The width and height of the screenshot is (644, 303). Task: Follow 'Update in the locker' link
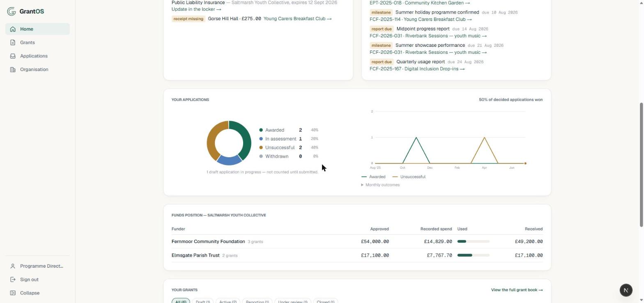196,9
